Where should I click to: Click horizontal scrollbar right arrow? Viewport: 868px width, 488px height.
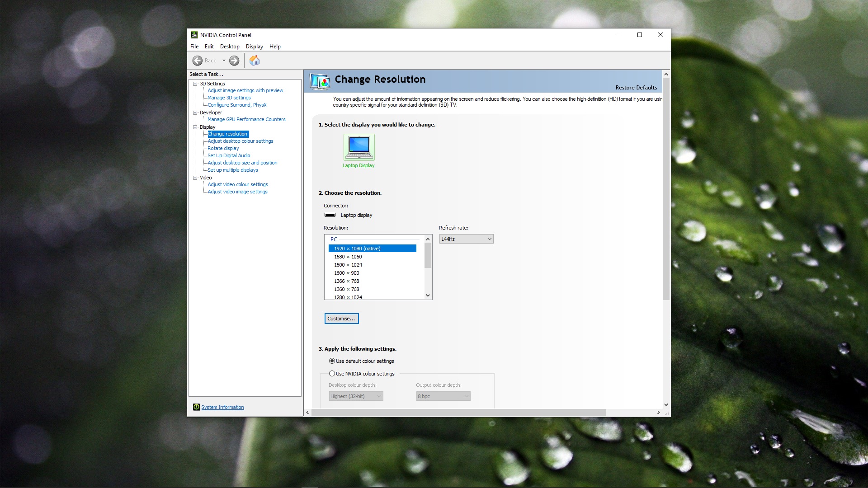pos(658,412)
